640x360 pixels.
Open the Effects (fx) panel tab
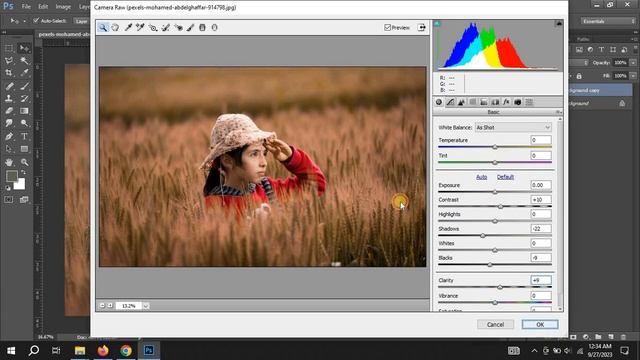point(506,102)
